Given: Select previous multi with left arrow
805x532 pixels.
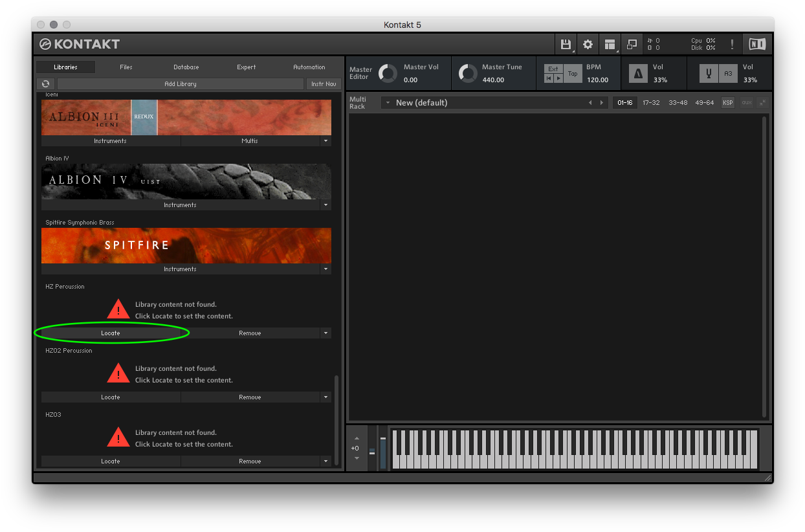Looking at the screenshot, I should pyautogui.click(x=590, y=103).
